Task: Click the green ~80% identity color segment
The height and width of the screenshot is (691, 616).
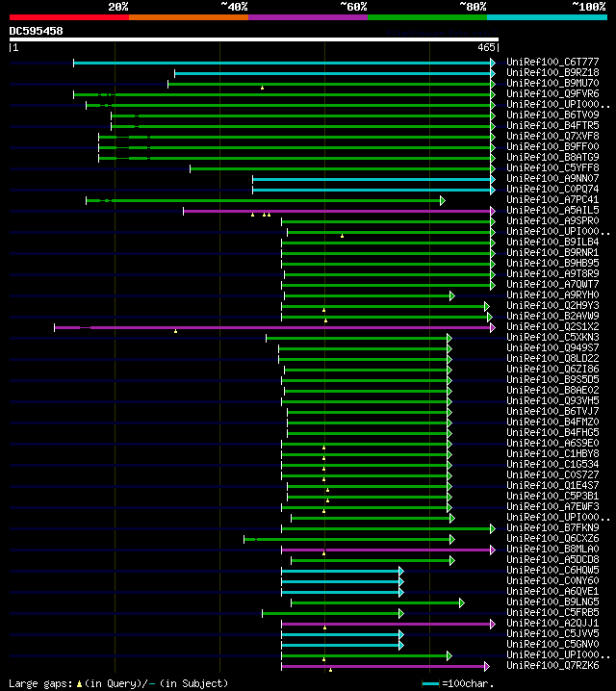Action: 427,17
